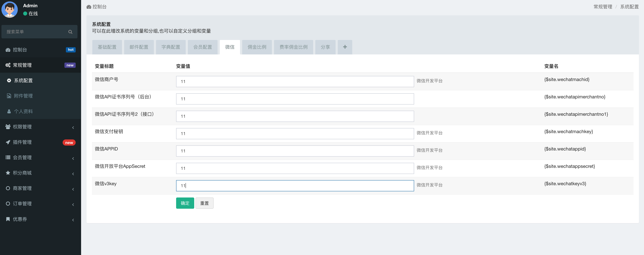The width and height of the screenshot is (644, 255).
Task: Expand the 订单管理 menu chevron
Action: 73,204
